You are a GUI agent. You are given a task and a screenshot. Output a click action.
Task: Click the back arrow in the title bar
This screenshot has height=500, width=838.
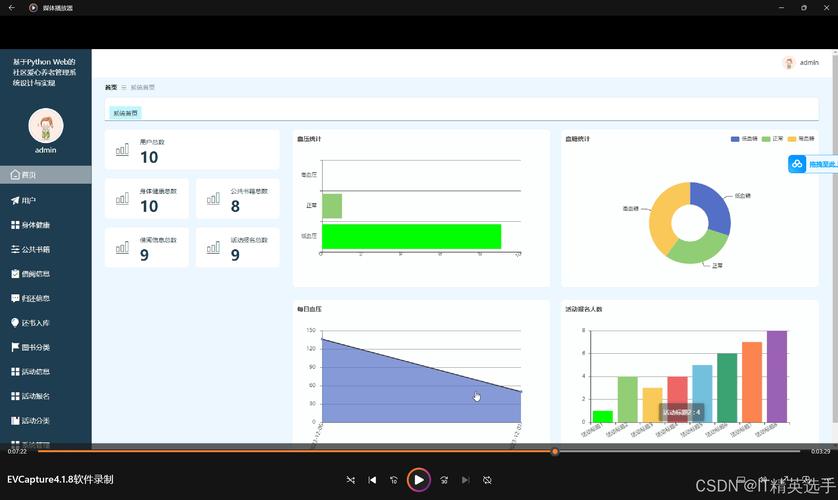point(11,8)
